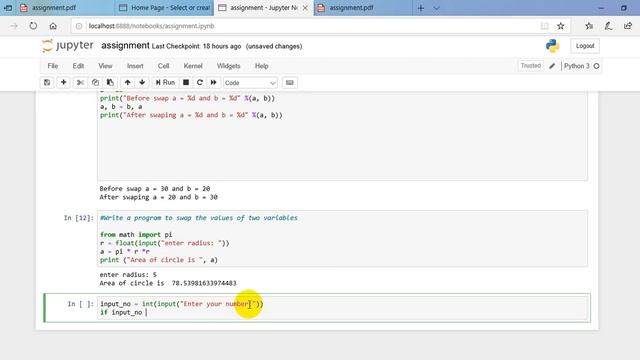The width and height of the screenshot is (640, 360).
Task: Open the tab list chevron
Action: pyautogui.click(x=436, y=8)
